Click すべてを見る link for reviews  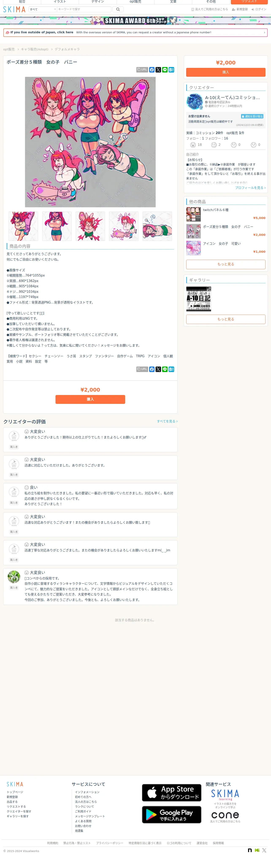click(167, 421)
